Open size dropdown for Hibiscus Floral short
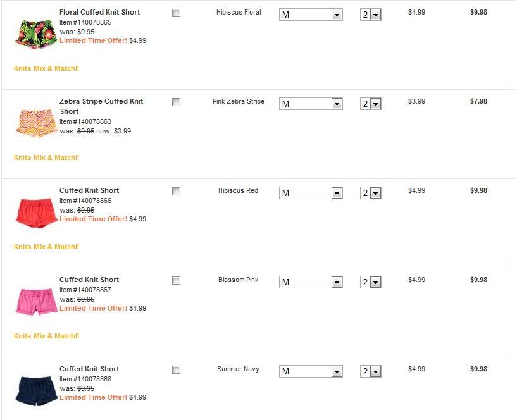The height and width of the screenshot is (420, 529). tap(311, 15)
